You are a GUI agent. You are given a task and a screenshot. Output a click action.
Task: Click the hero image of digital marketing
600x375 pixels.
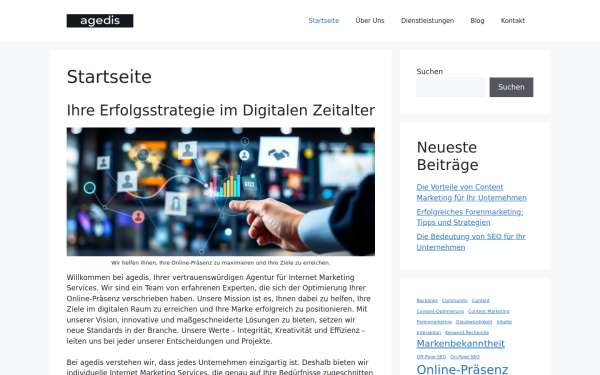click(221, 192)
